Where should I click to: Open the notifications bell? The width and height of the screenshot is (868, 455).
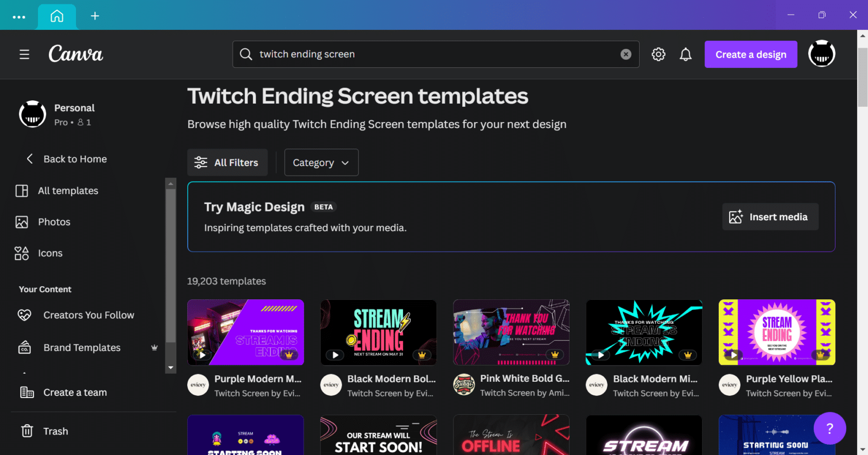[x=686, y=54]
